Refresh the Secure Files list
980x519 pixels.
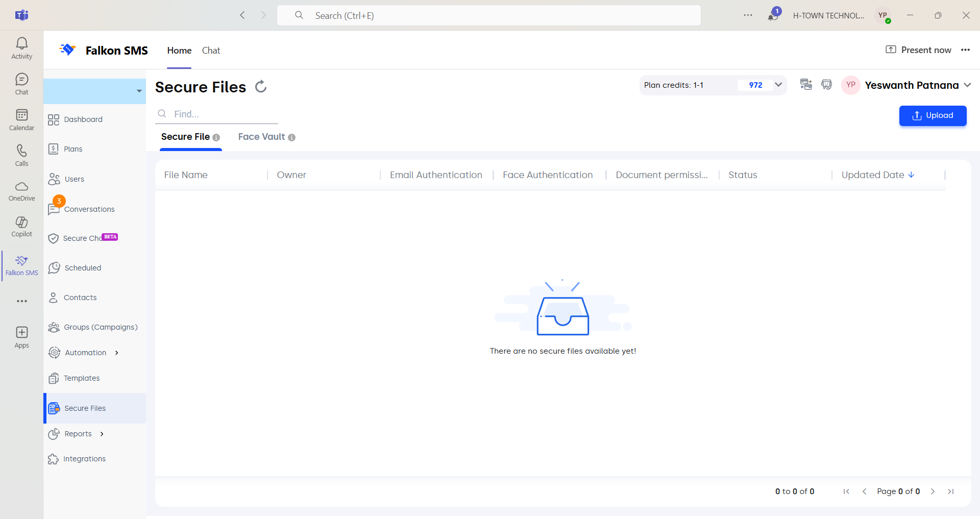[x=261, y=87]
